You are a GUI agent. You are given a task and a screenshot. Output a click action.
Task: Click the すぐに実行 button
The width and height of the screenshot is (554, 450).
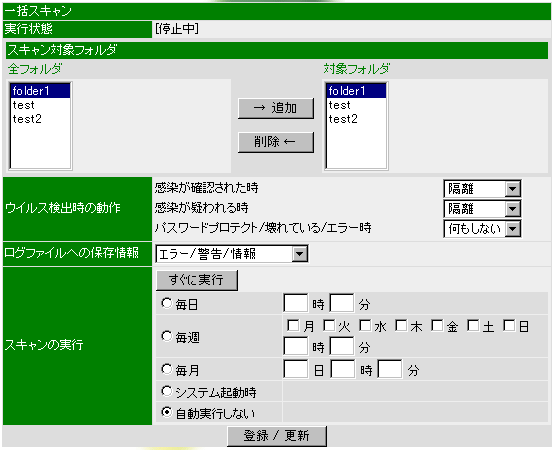point(197,280)
